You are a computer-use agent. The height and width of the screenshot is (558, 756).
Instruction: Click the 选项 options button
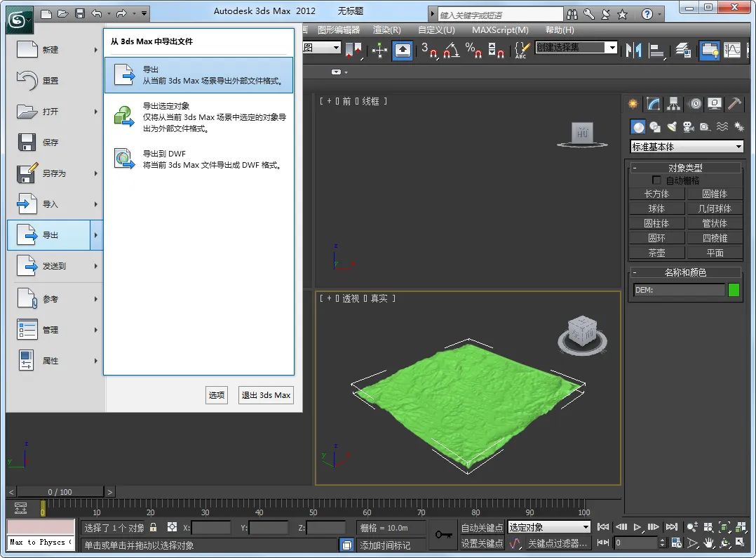[217, 395]
